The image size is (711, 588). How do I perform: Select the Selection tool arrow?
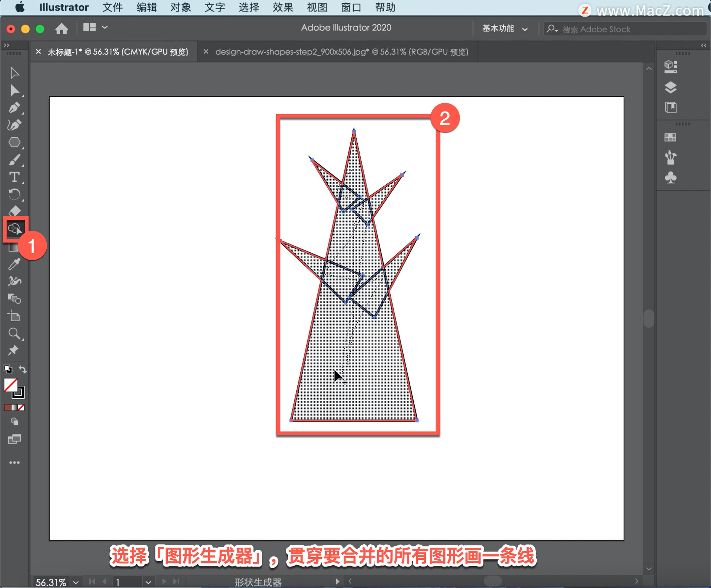coord(14,73)
